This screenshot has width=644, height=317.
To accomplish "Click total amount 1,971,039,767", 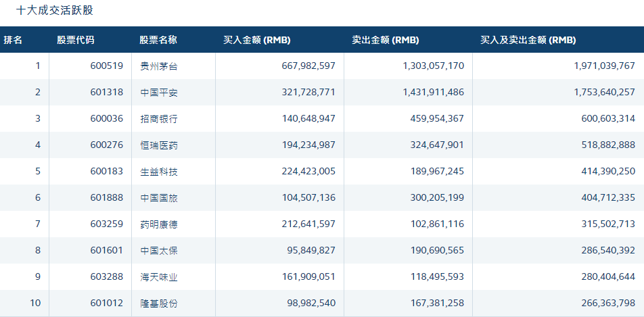I will (x=605, y=66).
